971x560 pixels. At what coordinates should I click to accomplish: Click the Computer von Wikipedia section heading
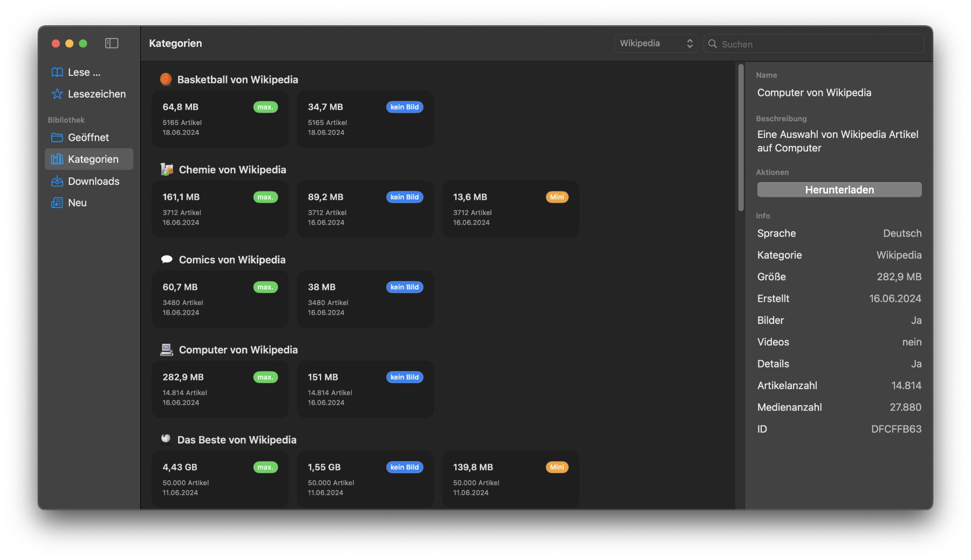238,349
